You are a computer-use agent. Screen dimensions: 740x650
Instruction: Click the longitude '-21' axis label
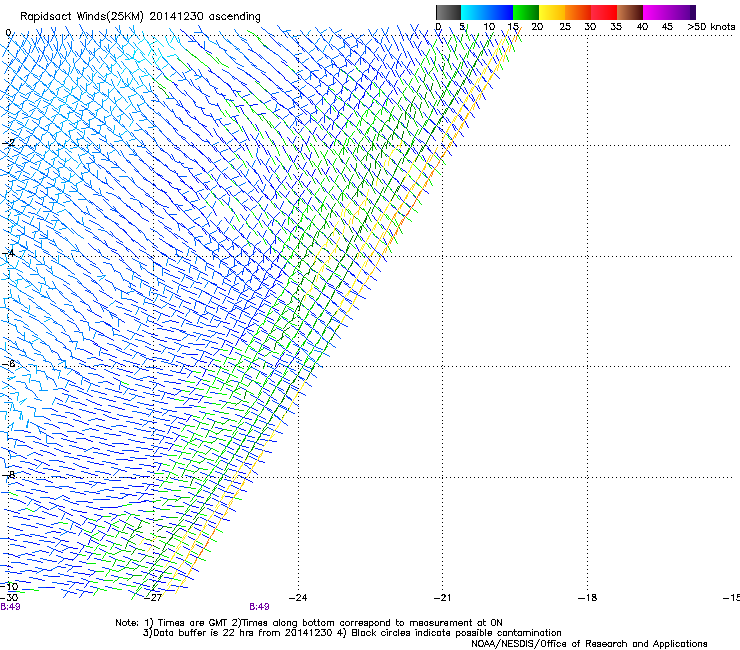coord(443,598)
